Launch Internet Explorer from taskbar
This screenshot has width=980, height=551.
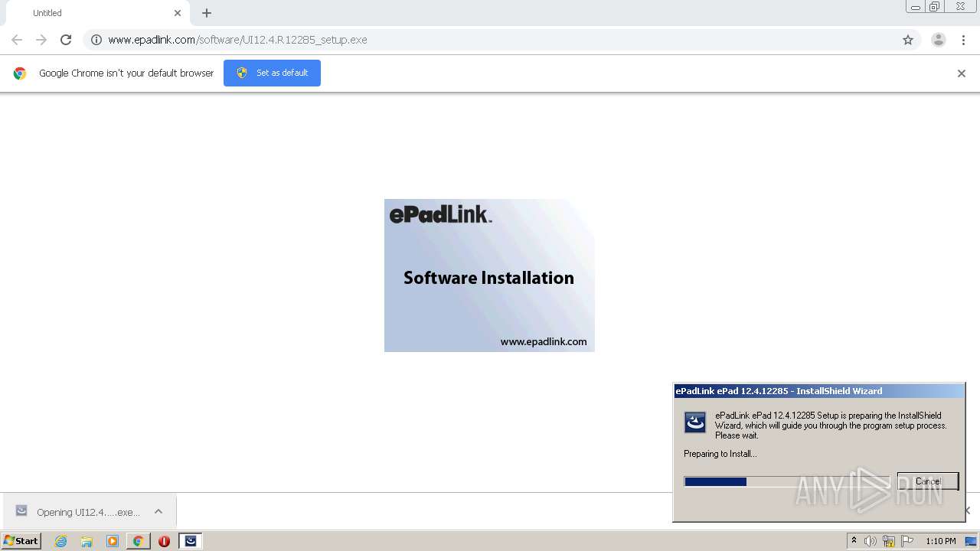coord(61,541)
